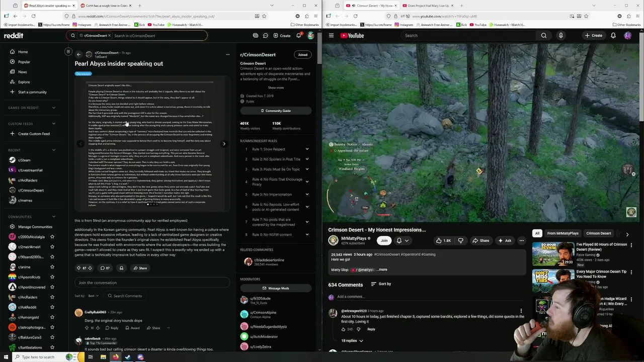Screen dimensions: 644x362
Task: Open more actions menu under YouTube video
Action: 521,240
